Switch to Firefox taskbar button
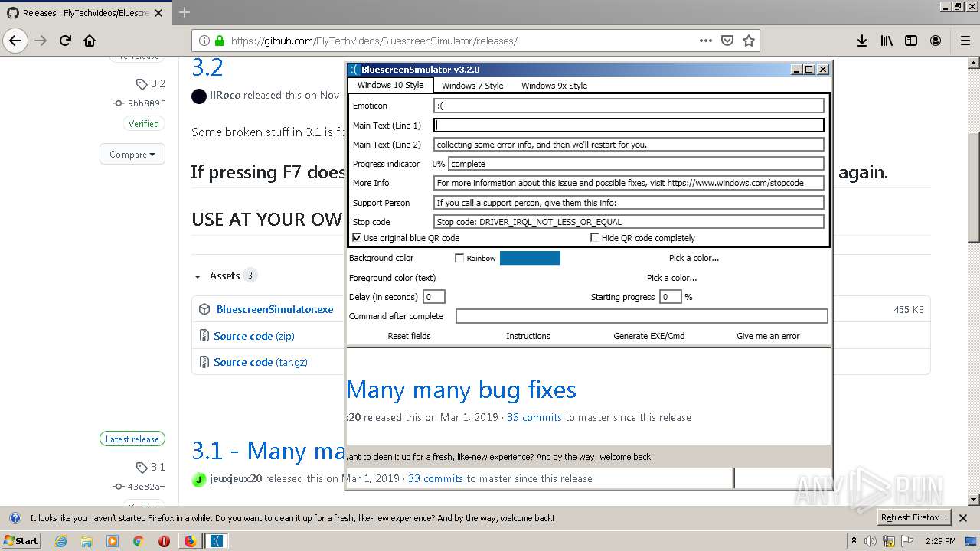 190,541
